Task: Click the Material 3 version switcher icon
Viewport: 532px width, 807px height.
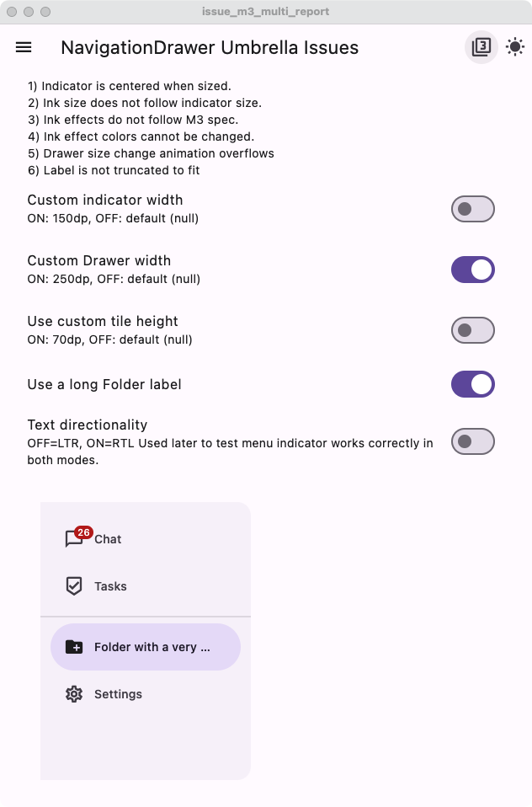Action: click(x=480, y=47)
